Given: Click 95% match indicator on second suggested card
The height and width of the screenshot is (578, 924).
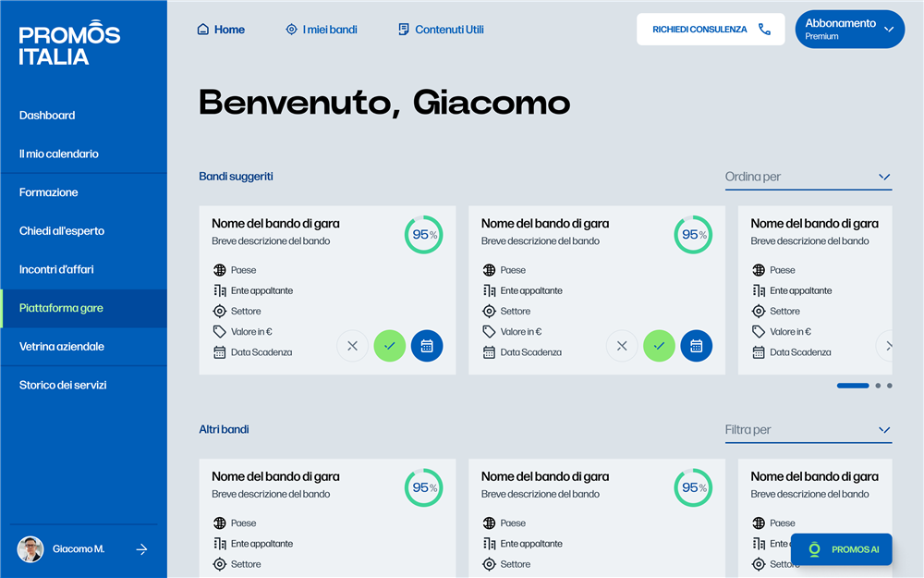Looking at the screenshot, I should pyautogui.click(x=693, y=235).
